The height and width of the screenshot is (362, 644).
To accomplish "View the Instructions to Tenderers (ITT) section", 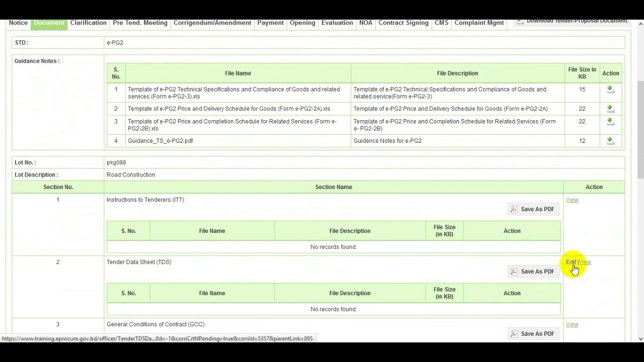I will [x=572, y=200].
